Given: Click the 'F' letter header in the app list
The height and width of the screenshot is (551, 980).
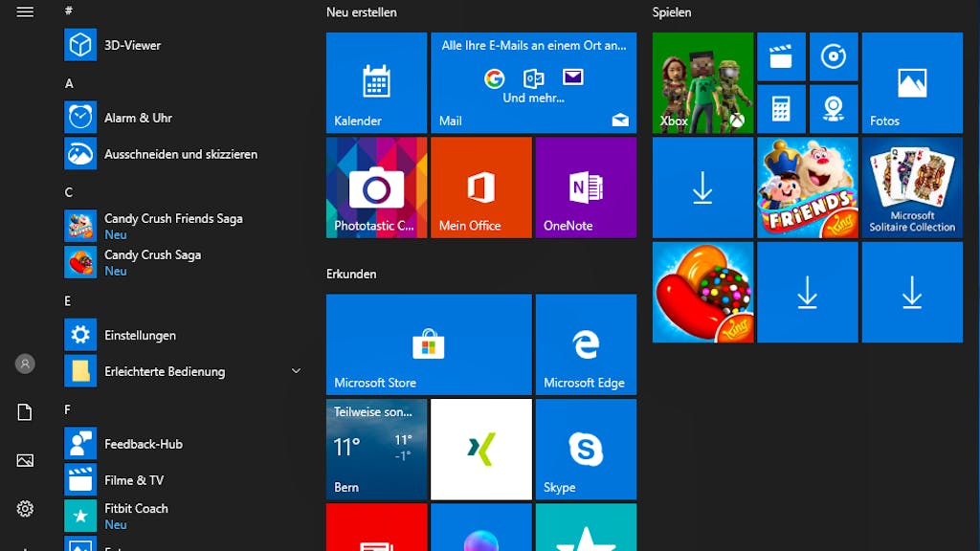Looking at the screenshot, I should pos(68,409).
